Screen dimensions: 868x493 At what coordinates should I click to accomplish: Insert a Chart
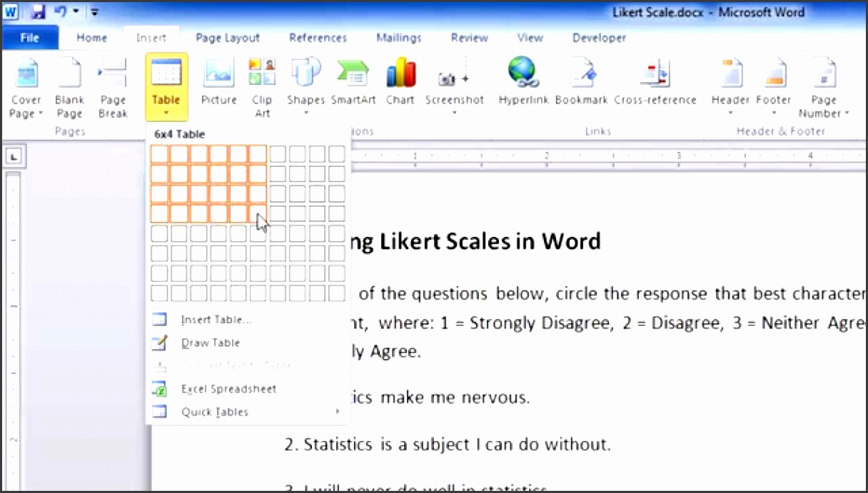pos(400,83)
